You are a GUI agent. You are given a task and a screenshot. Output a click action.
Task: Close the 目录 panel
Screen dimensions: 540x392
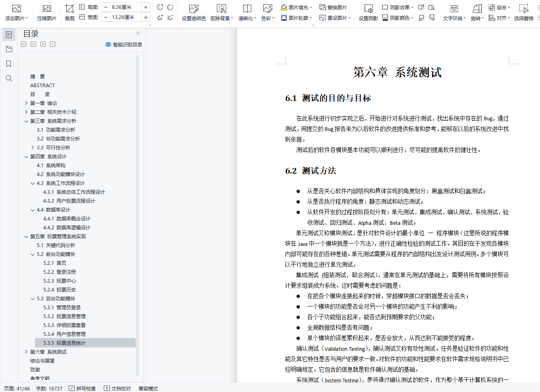point(138,34)
